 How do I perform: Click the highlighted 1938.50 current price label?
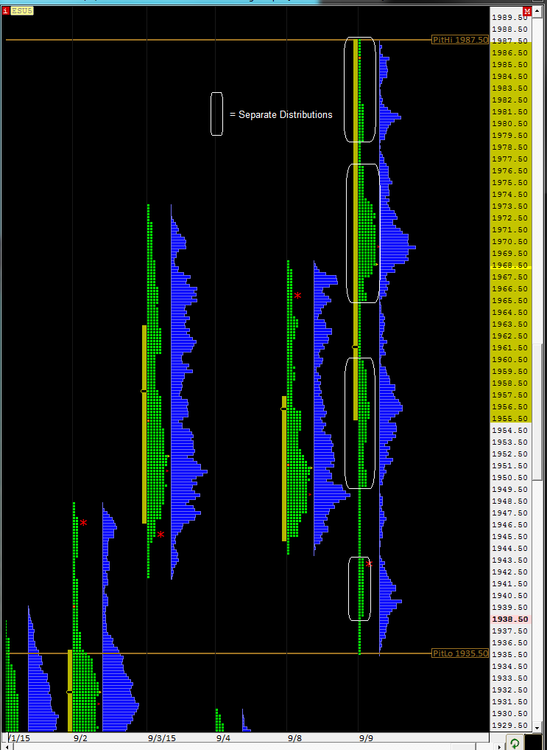pyautogui.click(x=510, y=619)
